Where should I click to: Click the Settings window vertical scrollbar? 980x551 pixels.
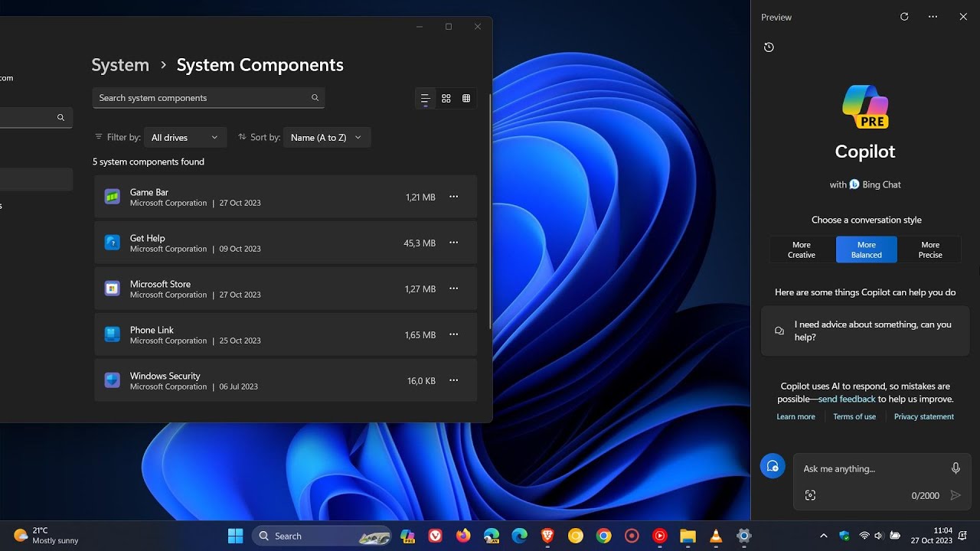coord(490,213)
